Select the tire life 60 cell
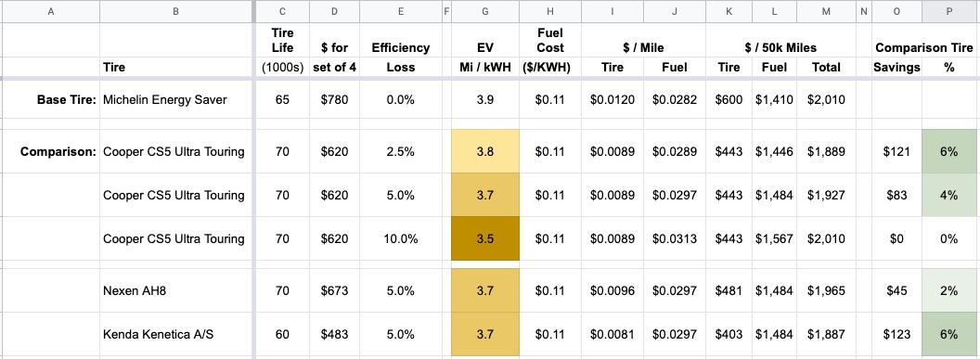980x359 pixels. click(x=282, y=335)
